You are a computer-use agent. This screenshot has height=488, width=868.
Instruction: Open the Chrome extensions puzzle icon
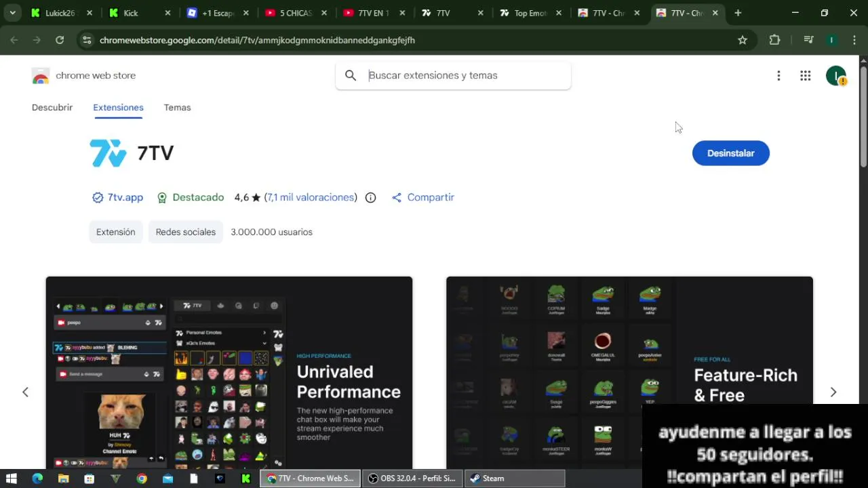click(774, 40)
